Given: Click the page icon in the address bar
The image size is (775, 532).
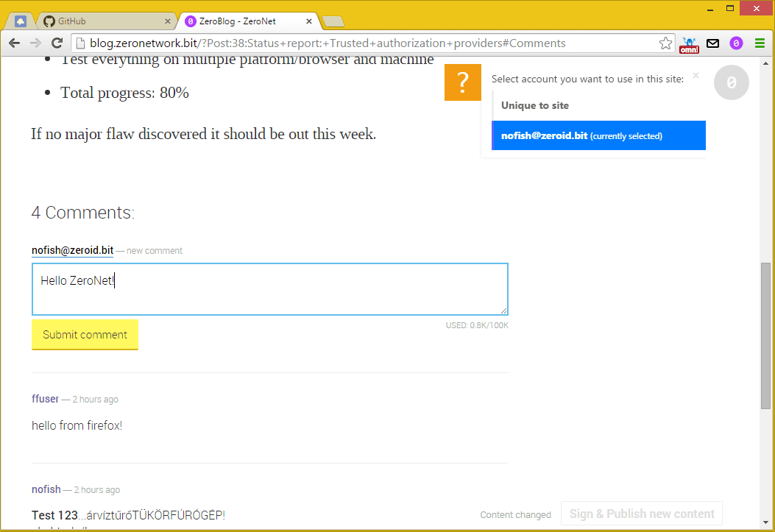Looking at the screenshot, I should (x=80, y=43).
